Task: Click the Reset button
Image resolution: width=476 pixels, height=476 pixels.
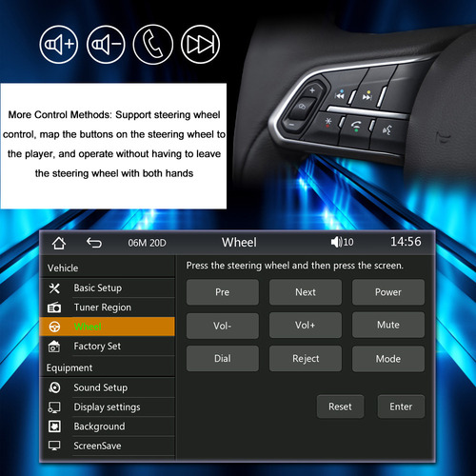Action: coord(340,407)
